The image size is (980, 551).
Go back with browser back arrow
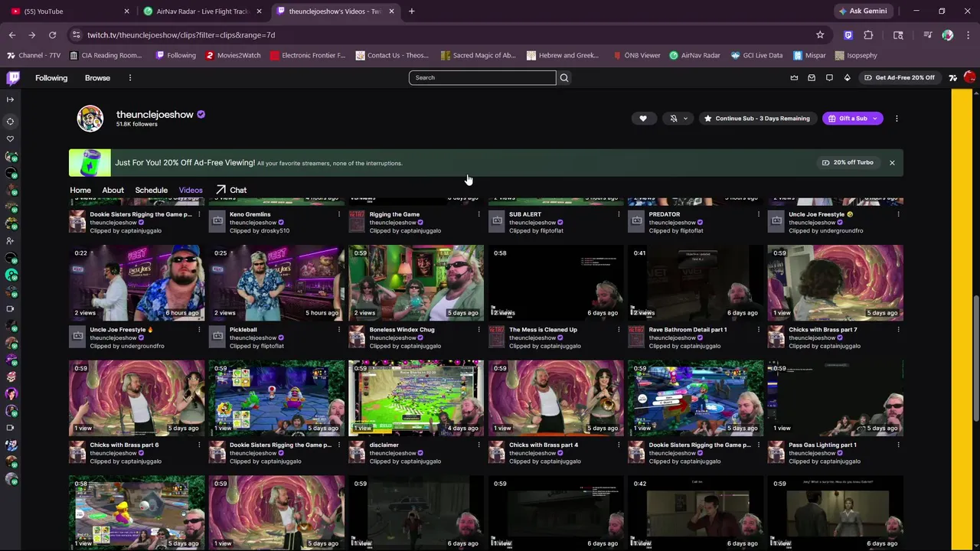point(12,35)
